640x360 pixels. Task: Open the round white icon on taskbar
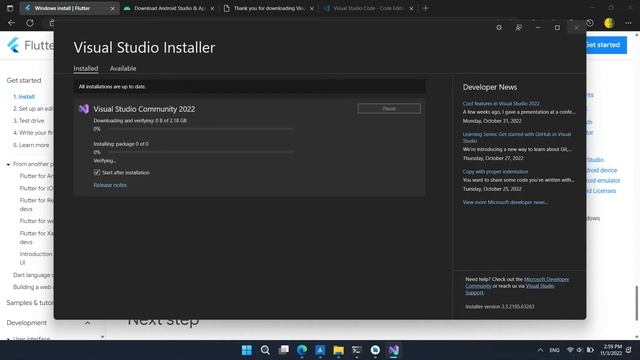(375, 350)
